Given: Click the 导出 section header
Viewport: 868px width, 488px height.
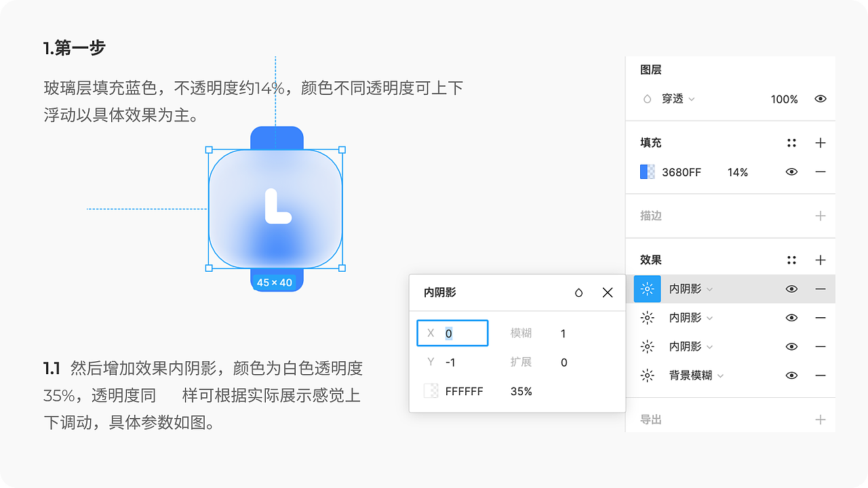Looking at the screenshot, I should [650, 418].
